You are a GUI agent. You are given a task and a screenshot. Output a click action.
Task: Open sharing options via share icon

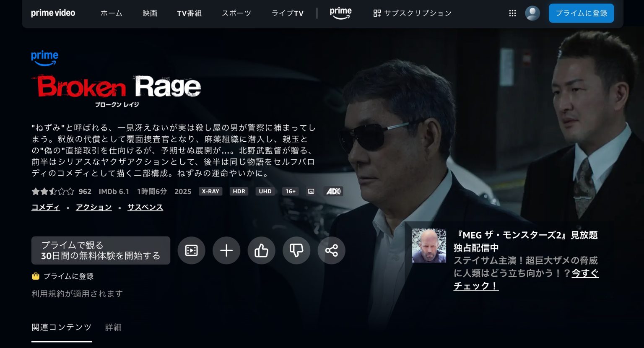click(x=331, y=250)
